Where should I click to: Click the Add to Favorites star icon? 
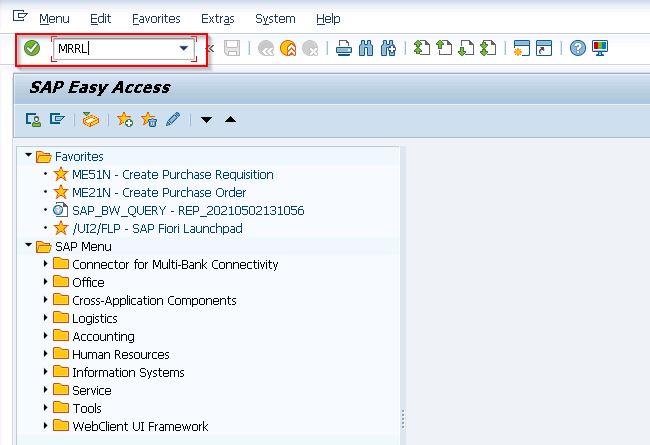coord(125,119)
